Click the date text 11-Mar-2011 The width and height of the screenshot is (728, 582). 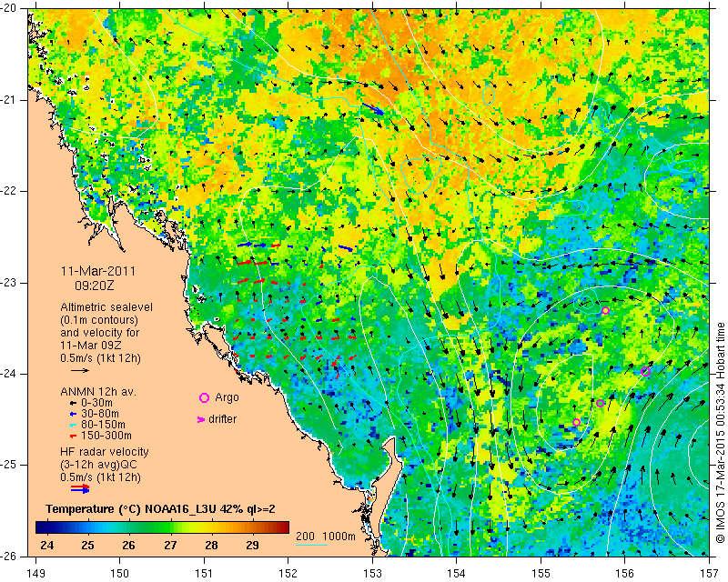(x=98, y=271)
